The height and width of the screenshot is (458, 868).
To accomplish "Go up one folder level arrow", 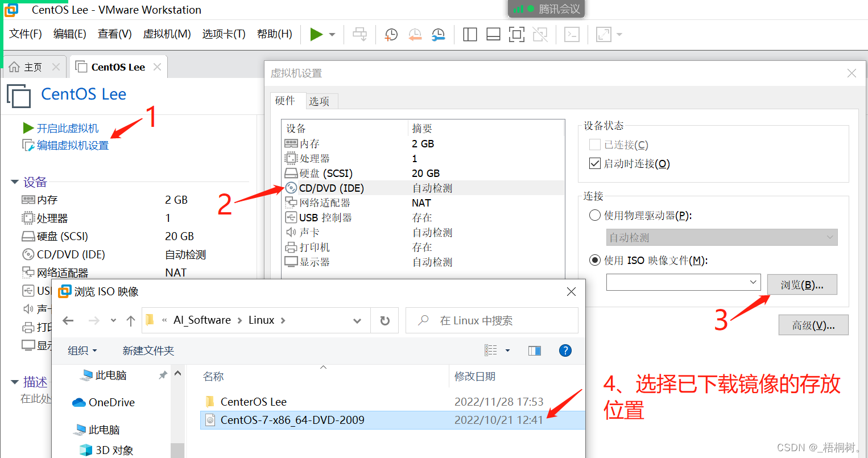I will coord(131,321).
